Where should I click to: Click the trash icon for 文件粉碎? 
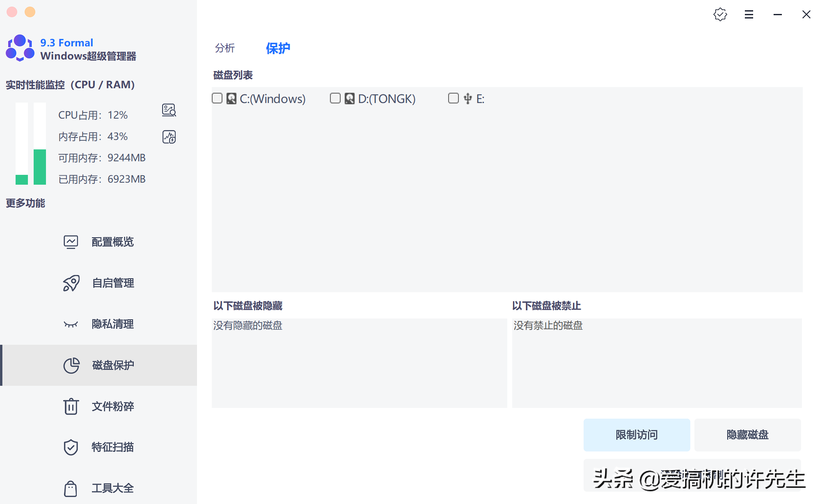pos(71,406)
